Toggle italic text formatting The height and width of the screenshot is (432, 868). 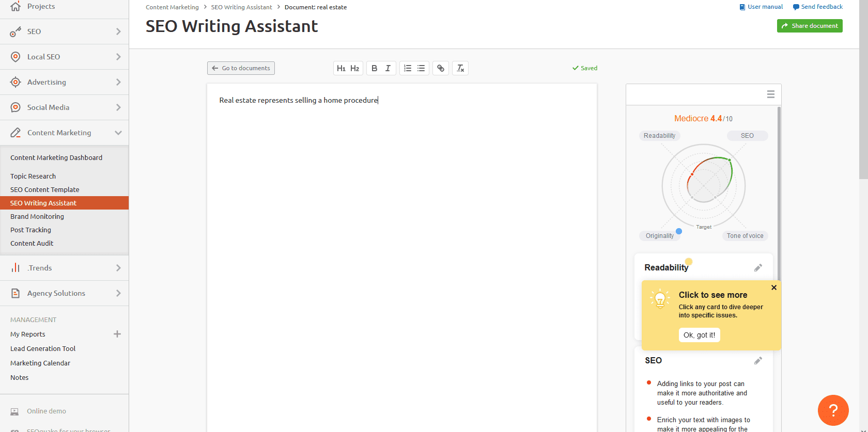(x=388, y=68)
